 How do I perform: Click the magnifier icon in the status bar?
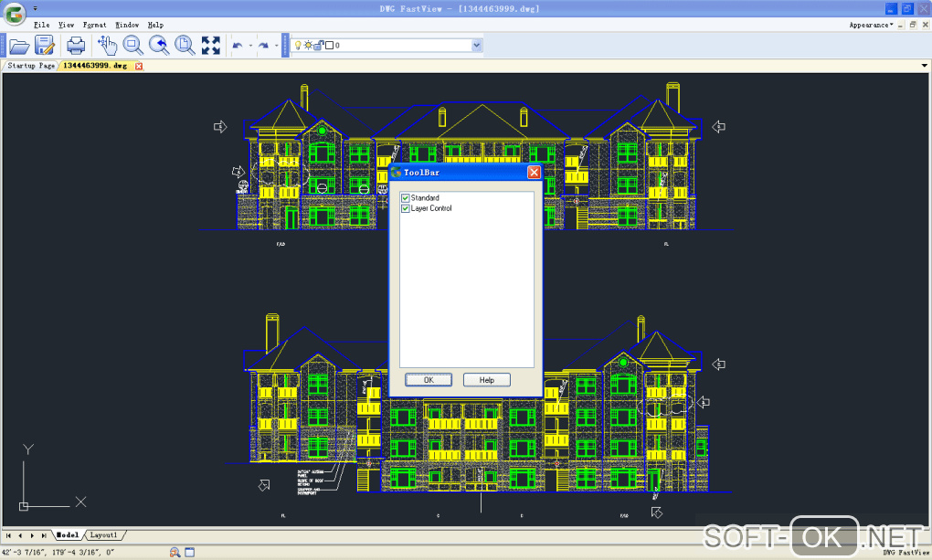click(175, 553)
